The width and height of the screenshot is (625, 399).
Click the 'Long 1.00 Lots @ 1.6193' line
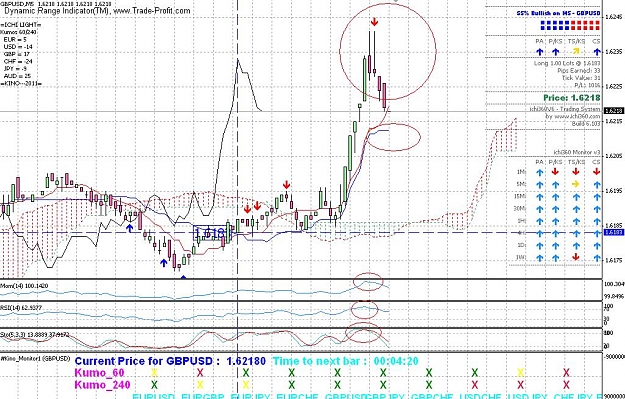(567, 63)
